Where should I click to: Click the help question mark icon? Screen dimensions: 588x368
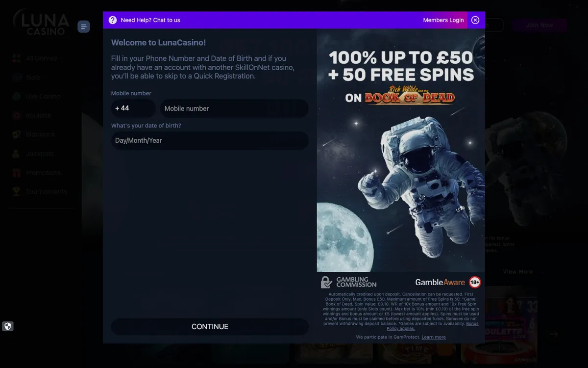[x=113, y=20]
